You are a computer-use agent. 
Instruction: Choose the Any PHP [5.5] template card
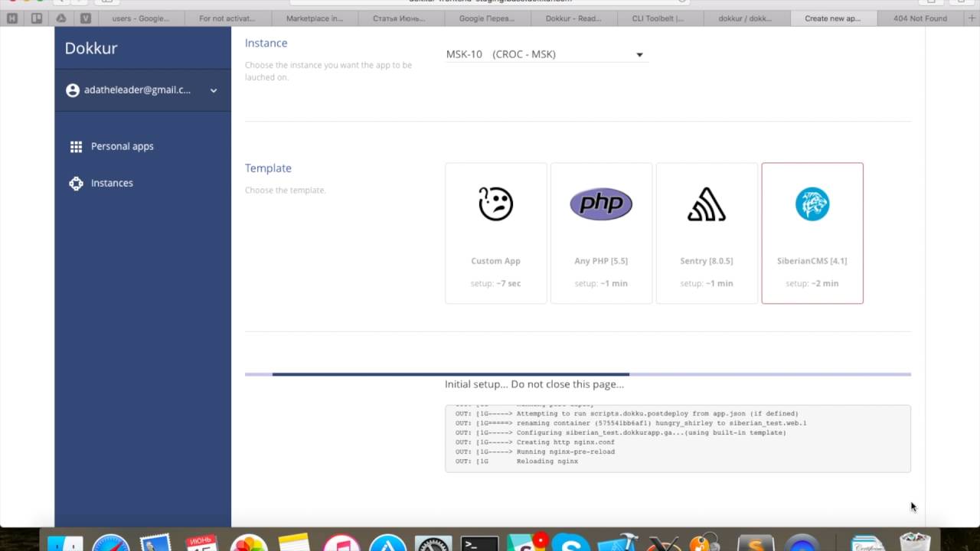click(x=601, y=233)
